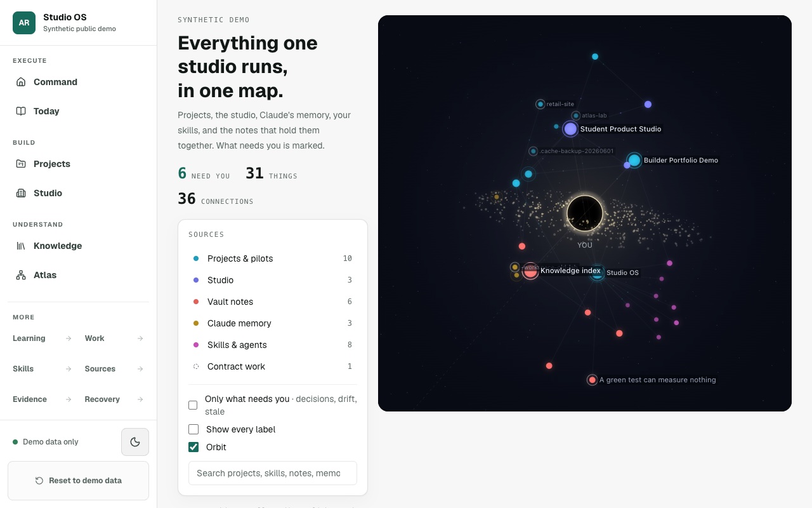Select the Student Product Studio node
The height and width of the screenshot is (508, 812).
(570, 129)
